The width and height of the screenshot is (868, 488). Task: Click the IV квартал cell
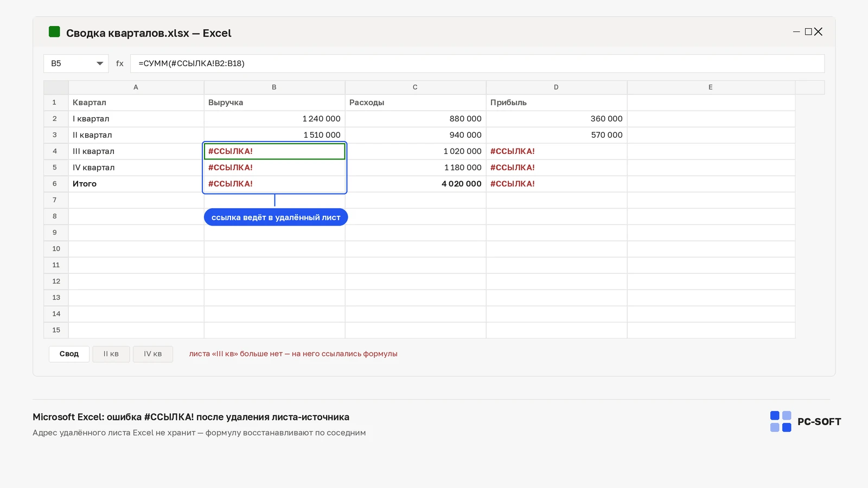[x=136, y=168]
